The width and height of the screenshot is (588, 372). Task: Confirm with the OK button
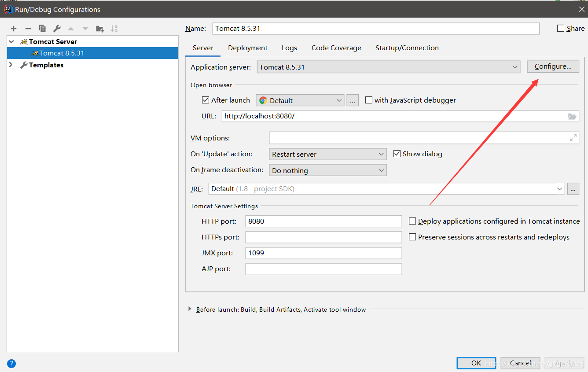[476, 363]
